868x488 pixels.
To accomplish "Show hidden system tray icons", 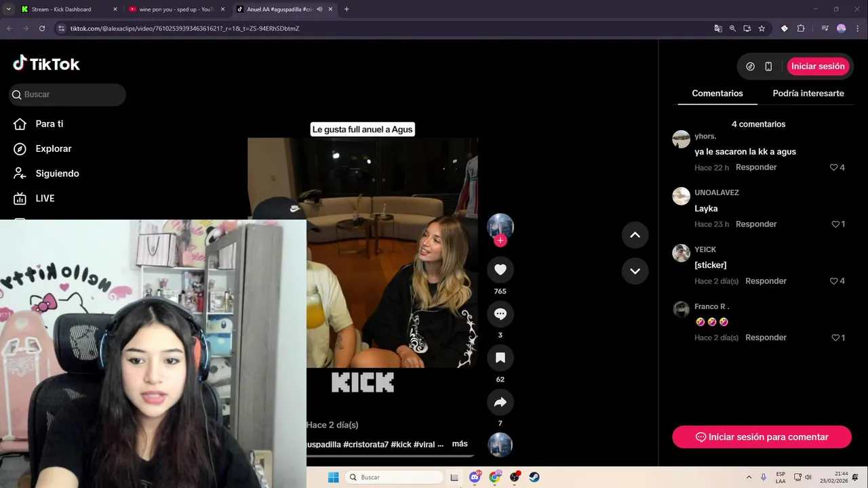I will pyautogui.click(x=749, y=477).
